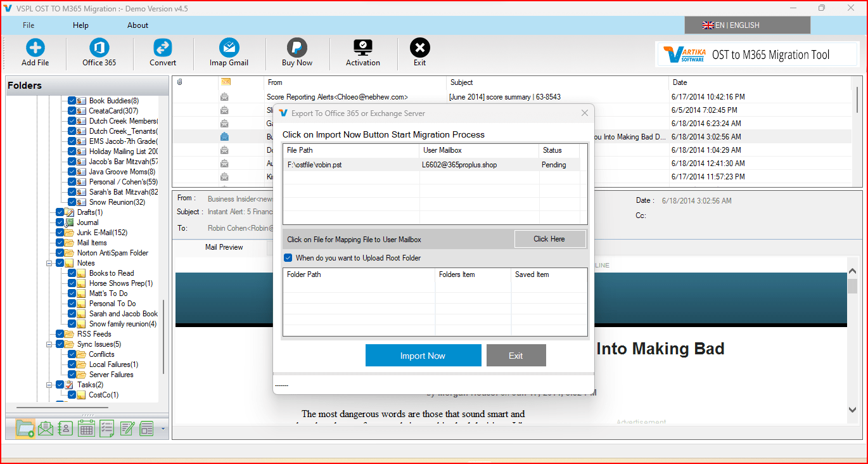Select the Score Reporting Alerts email row
This screenshot has width=868, height=464.
[512, 97]
